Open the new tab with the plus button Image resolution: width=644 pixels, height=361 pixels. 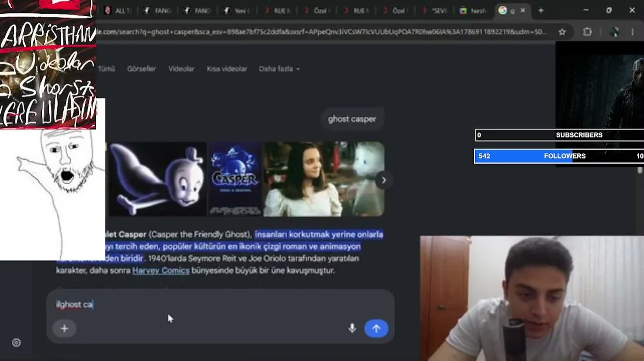coord(541,10)
